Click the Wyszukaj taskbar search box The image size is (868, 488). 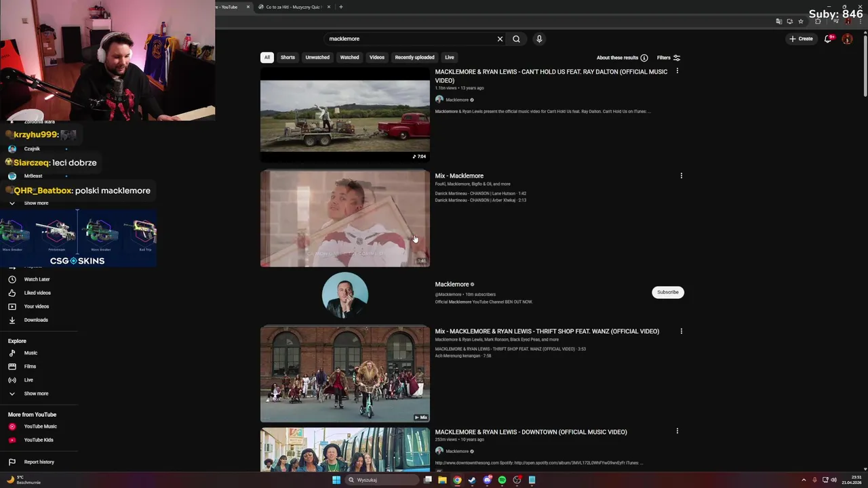[x=382, y=480]
